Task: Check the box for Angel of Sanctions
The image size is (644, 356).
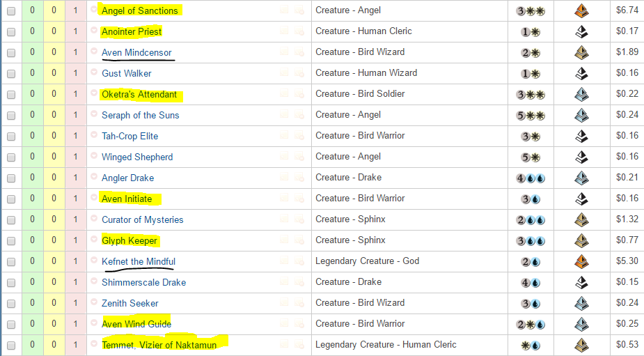Action: (11, 11)
